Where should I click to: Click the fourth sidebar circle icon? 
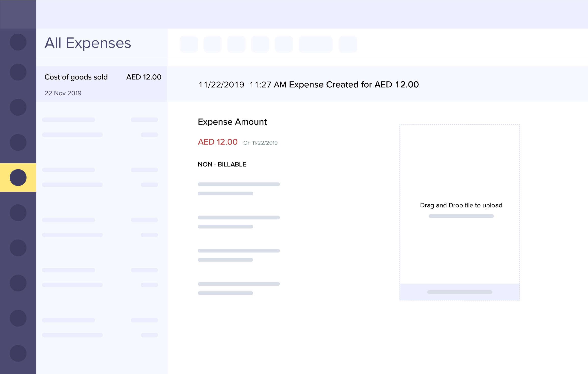tap(18, 142)
